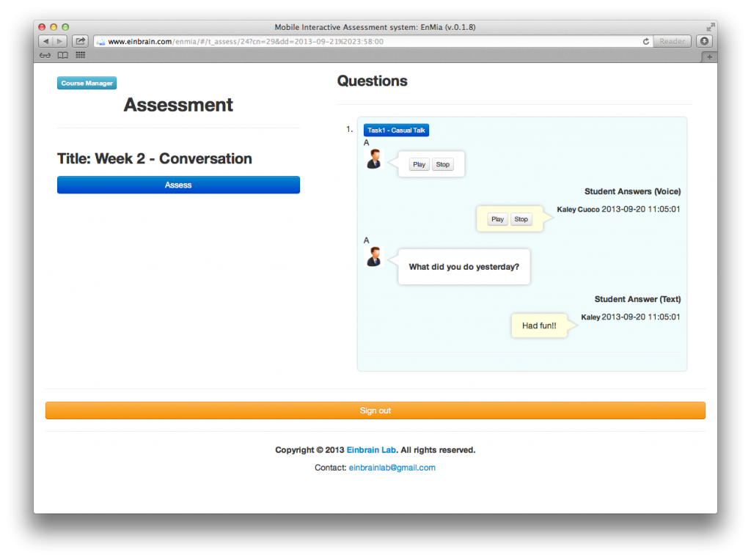751x560 pixels.
Task: Click the avatar beside the Play/Stop question bubble
Action: tap(374, 159)
